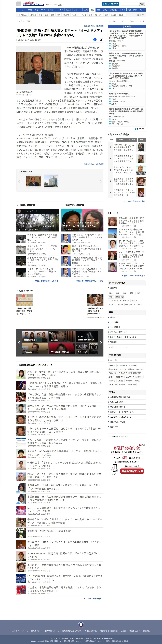Screen dimensions: 162x644
Task: Switch ranking to おすすめ tab
Action: coord(131,140)
